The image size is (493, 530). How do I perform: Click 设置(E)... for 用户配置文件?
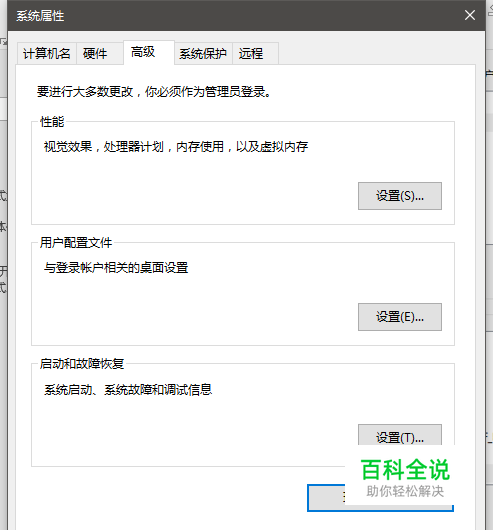point(400,317)
